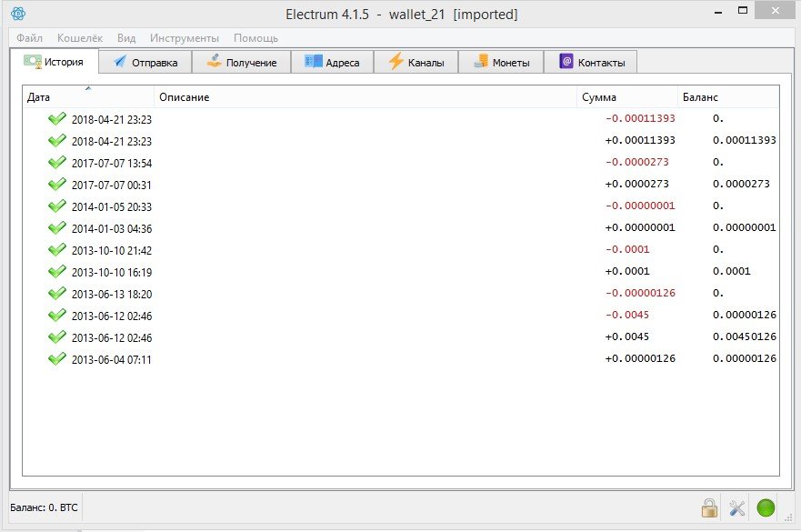Screen dimensions: 801x532
Task: Switch to the История tab
Action: (x=55, y=62)
